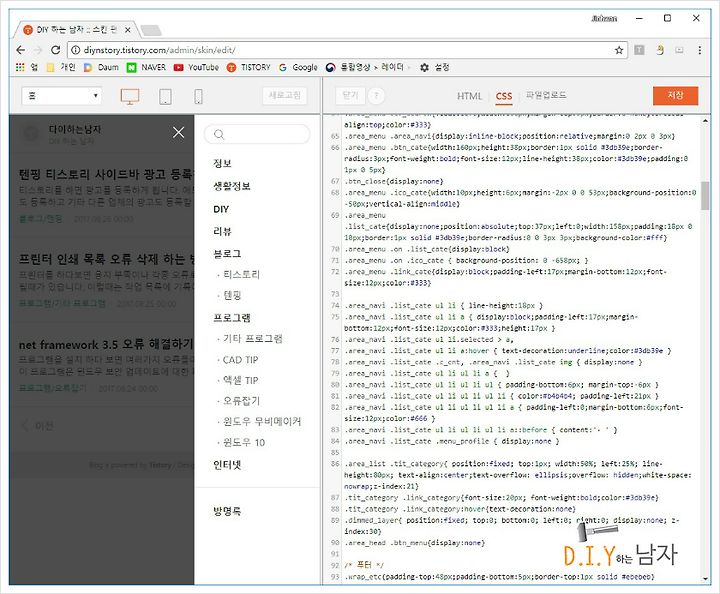Click the 다이하는남자 blog title
This screenshot has height=594, width=720.
[75, 129]
